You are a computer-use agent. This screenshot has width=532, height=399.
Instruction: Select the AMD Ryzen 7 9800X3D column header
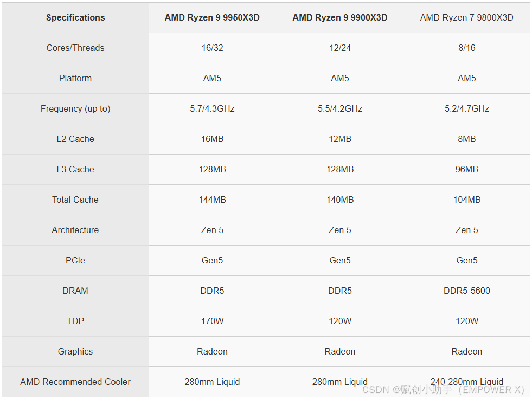pyautogui.click(x=466, y=18)
